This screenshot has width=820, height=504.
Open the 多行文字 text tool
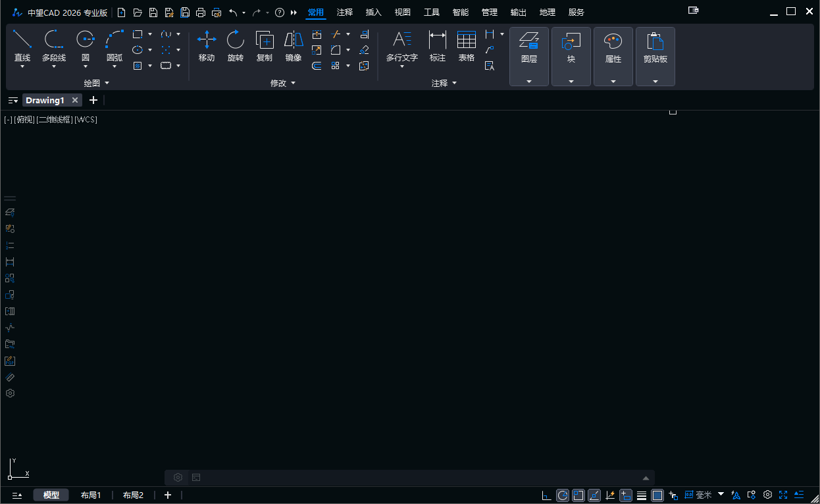[402, 47]
